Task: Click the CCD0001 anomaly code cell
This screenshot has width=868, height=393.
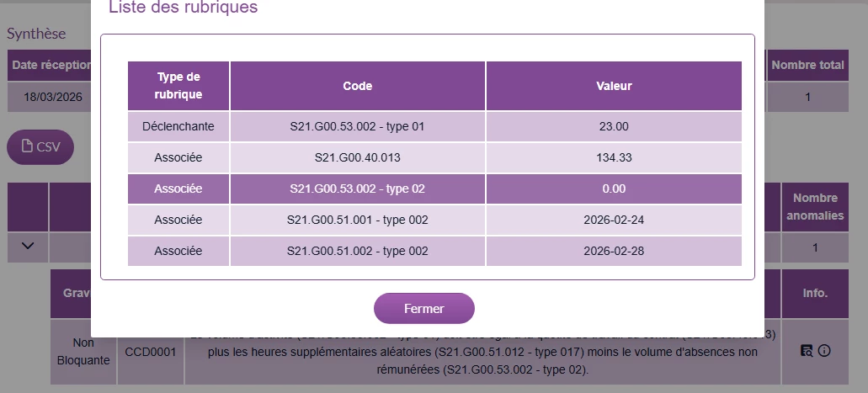Action: tap(151, 353)
